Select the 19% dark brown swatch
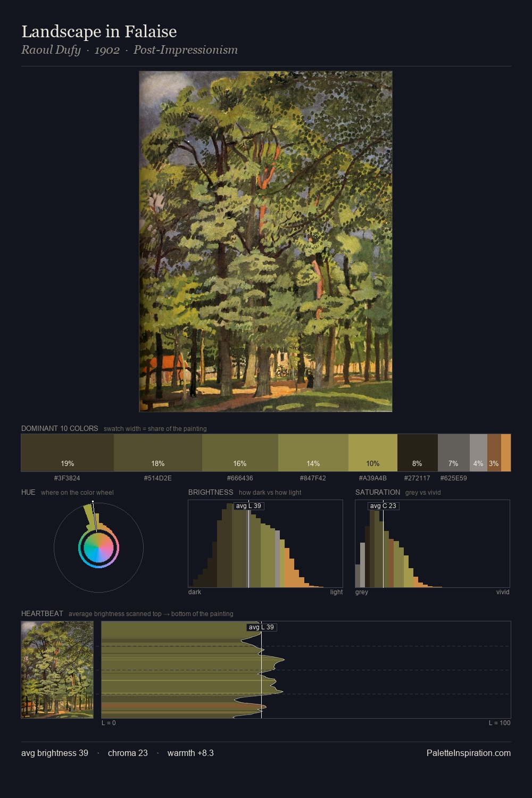532x798 pixels. (x=68, y=453)
